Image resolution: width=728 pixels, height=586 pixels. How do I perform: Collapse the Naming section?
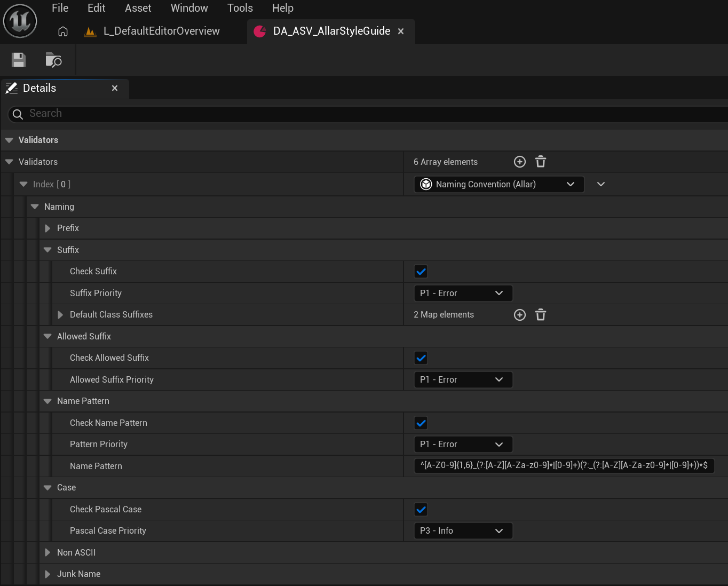coord(35,207)
